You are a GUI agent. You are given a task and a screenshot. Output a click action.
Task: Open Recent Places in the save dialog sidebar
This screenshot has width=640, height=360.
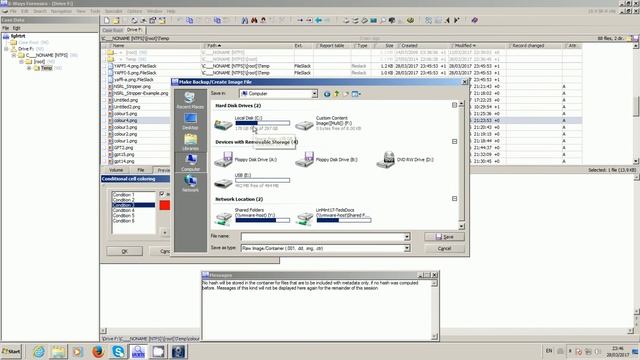[190, 100]
